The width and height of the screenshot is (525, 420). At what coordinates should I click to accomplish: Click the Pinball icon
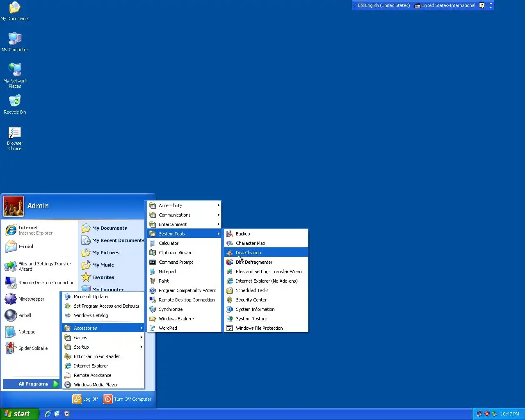[11, 315]
